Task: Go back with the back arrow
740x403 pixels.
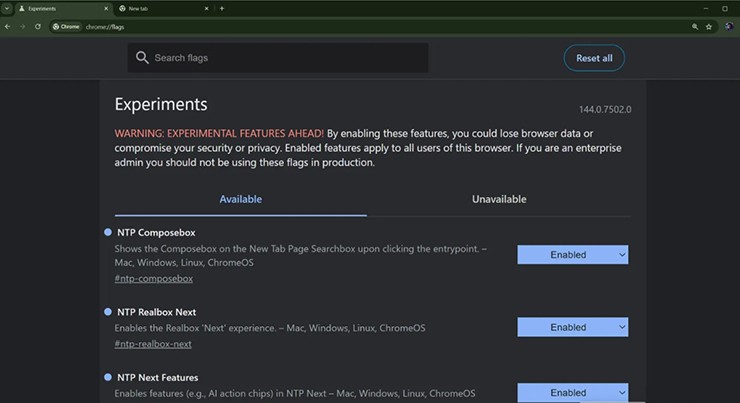Action: tap(8, 27)
